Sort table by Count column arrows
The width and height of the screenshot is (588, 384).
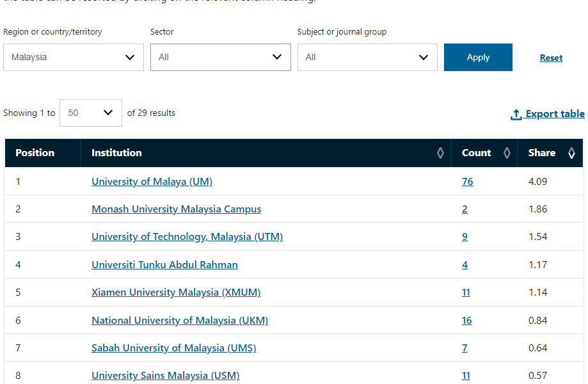507,152
